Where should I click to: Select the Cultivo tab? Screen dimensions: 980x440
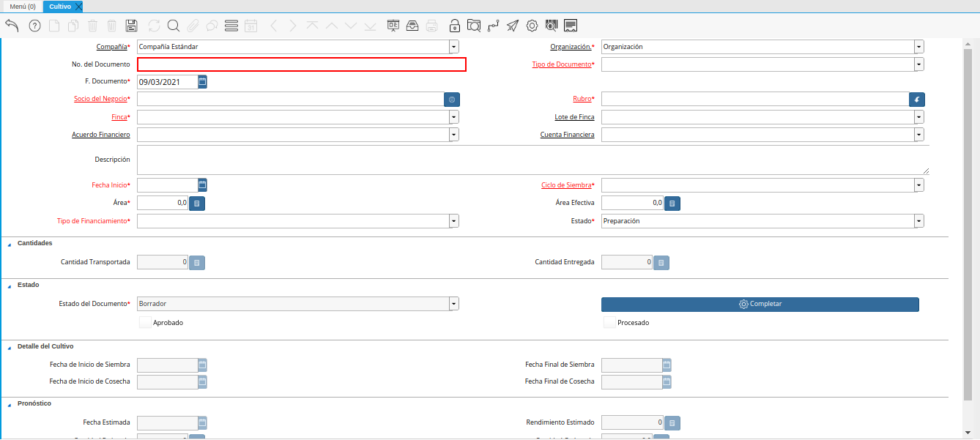pos(60,7)
